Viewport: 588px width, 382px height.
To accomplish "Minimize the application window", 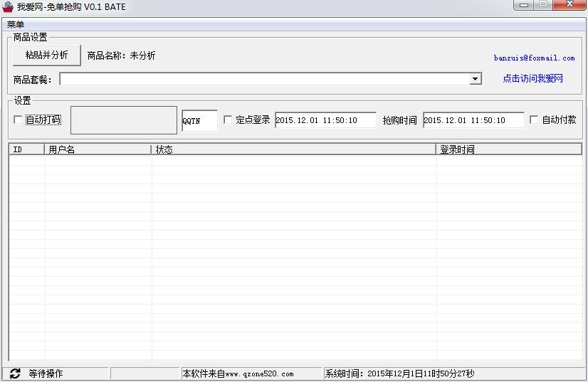I will pos(525,5).
